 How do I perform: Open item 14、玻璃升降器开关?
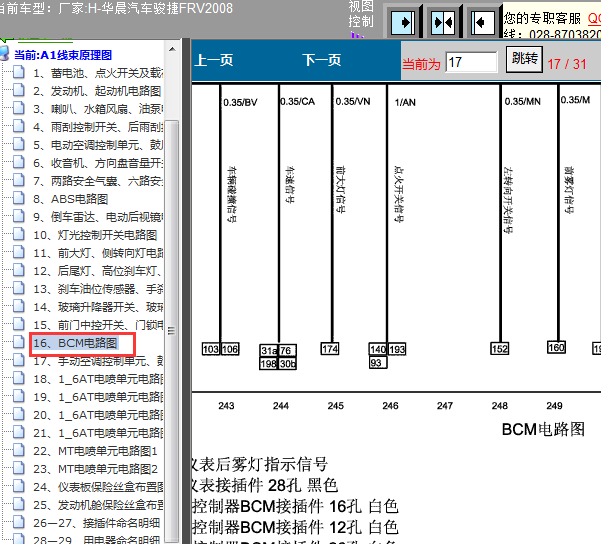pos(98,307)
